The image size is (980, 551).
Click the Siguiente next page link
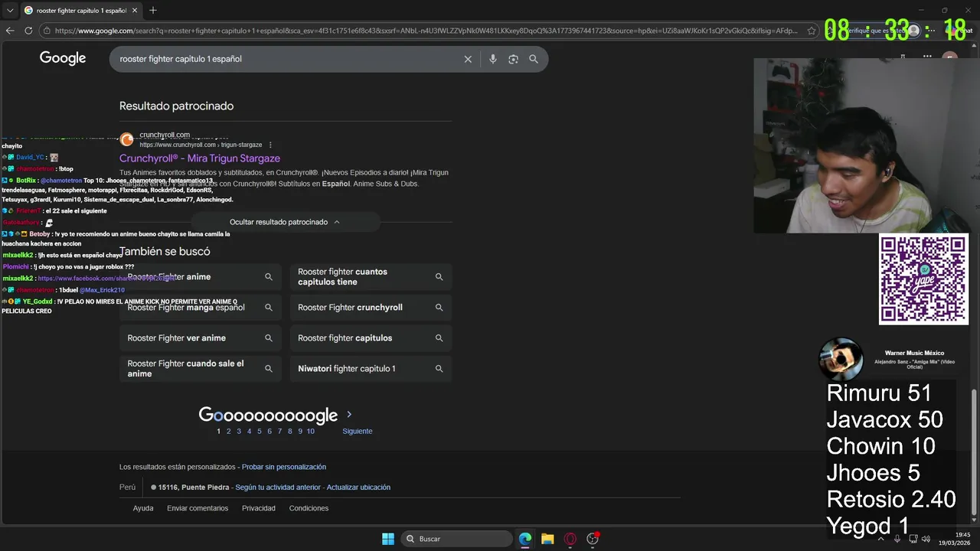[358, 432]
